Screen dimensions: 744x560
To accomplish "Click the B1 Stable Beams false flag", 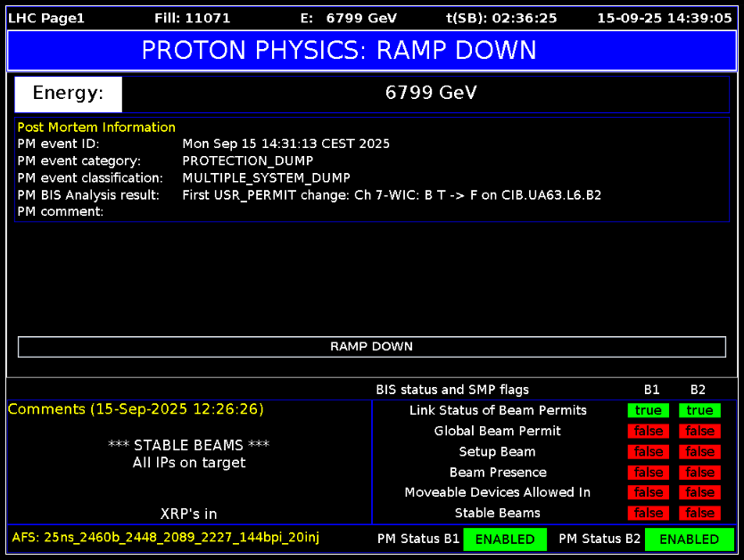I will click(649, 513).
